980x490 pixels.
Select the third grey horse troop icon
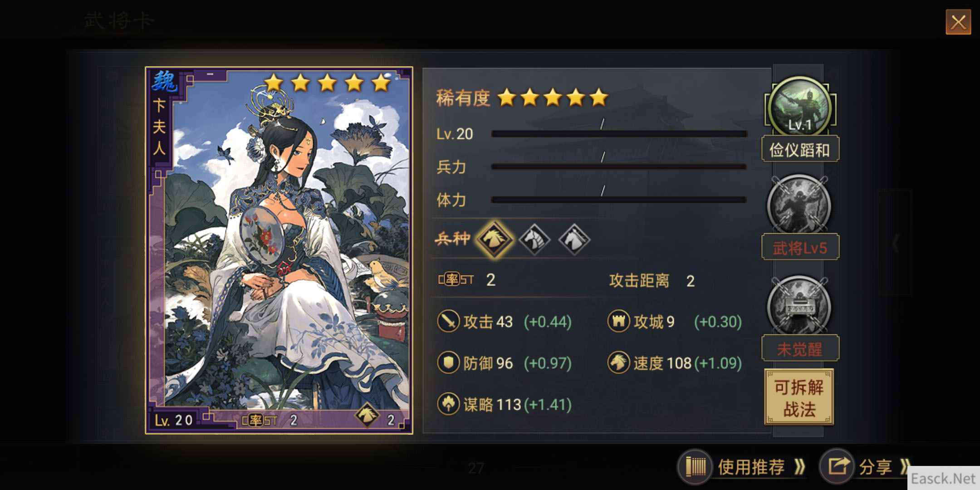click(574, 239)
